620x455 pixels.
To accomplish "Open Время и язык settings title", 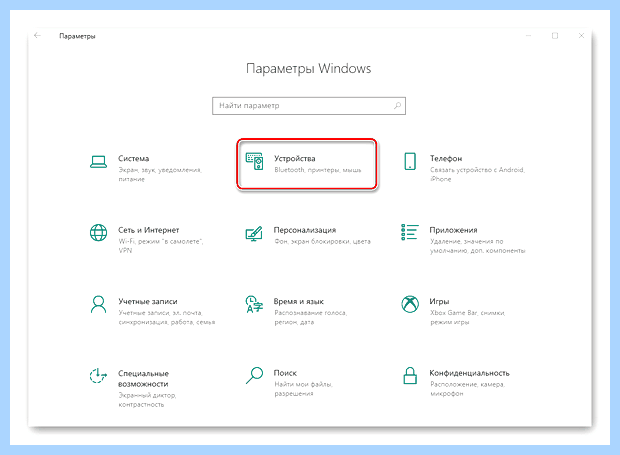I will click(299, 302).
